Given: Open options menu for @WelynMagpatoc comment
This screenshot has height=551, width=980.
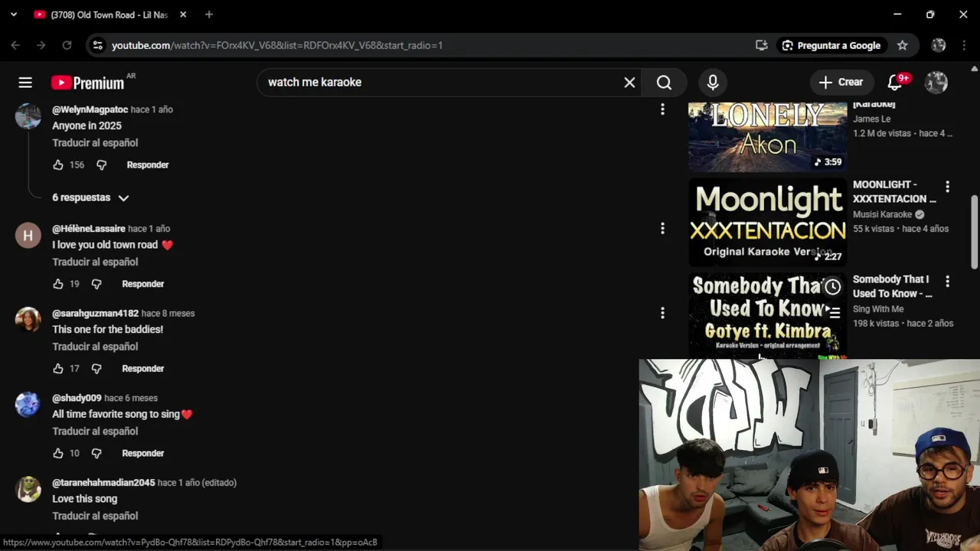Looking at the screenshot, I should 662,109.
